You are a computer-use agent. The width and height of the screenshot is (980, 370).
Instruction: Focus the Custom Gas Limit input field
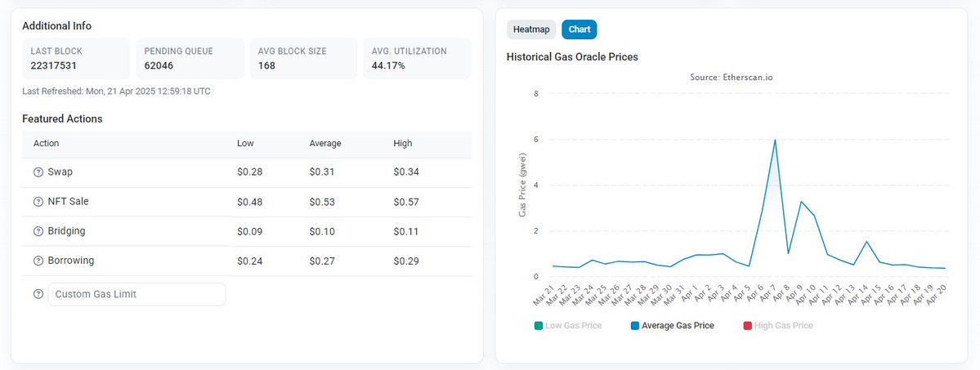136,294
